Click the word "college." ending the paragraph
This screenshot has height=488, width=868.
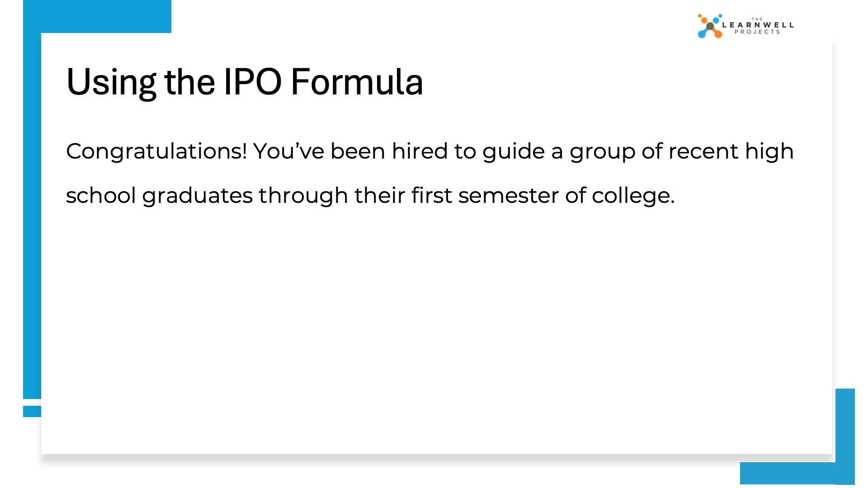633,196
